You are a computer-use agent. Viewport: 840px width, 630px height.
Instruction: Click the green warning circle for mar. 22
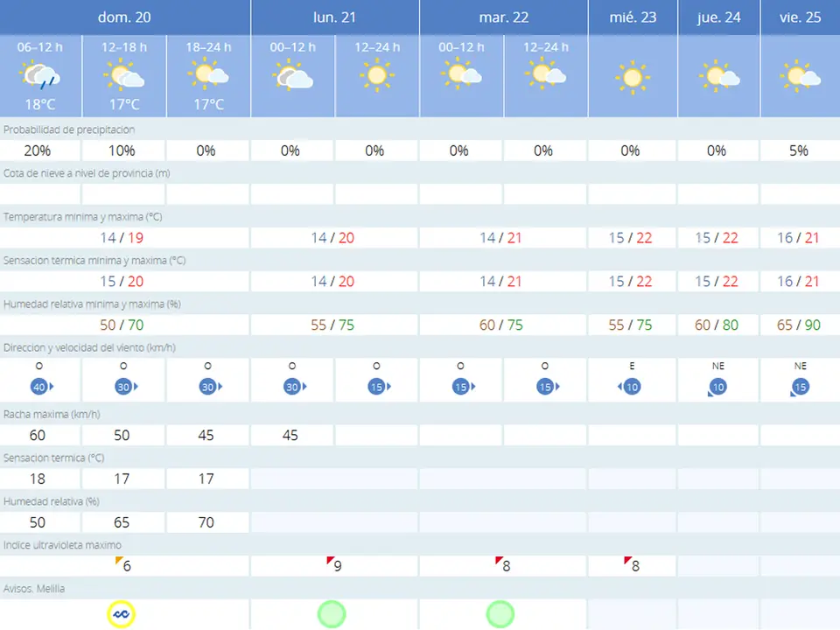click(500, 614)
